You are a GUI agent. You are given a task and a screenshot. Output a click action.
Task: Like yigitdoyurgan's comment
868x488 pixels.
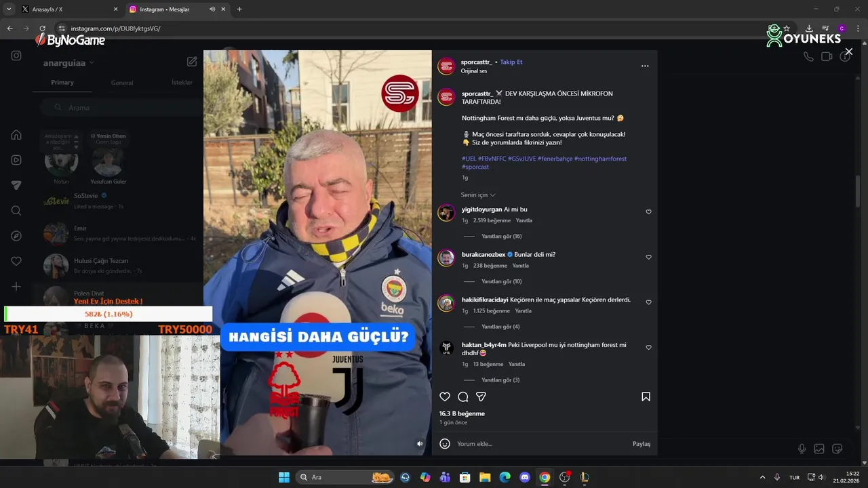(x=648, y=212)
